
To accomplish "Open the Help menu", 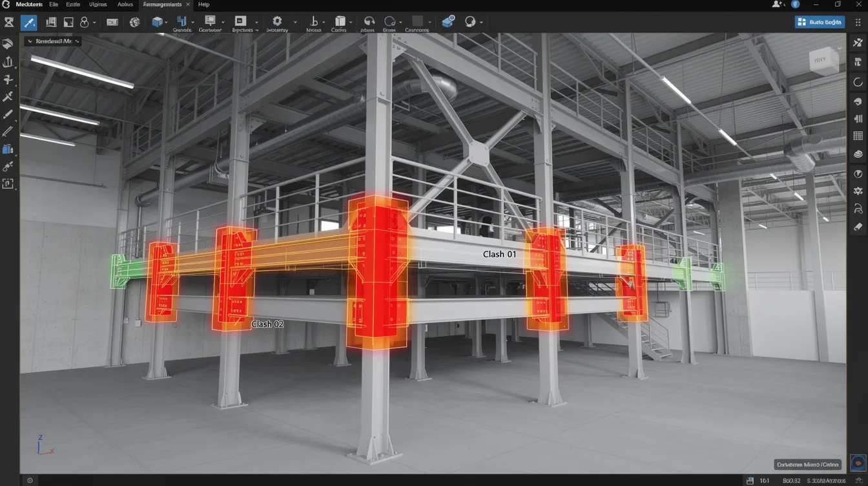I will (203, 5).
